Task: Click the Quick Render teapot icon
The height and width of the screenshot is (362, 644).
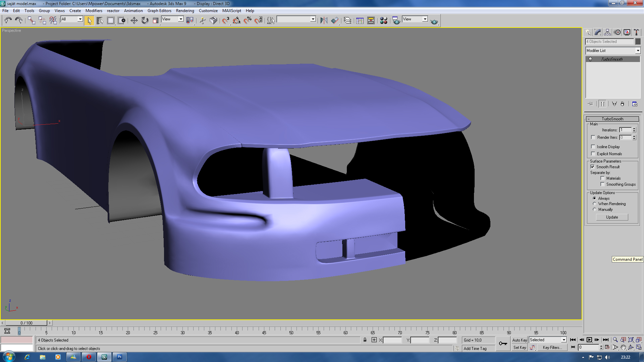Action: pos(434,21)
